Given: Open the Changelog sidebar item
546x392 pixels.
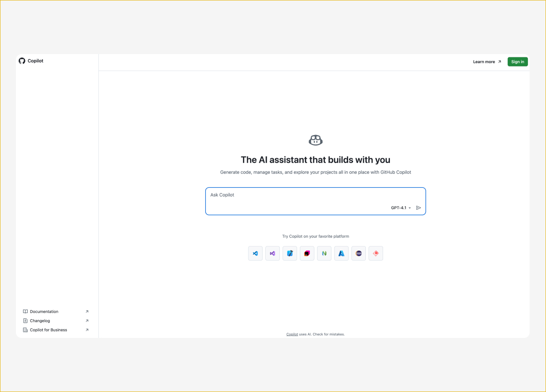Looking at the screenshot, I should pyautogui.click(x=40, y=321).
